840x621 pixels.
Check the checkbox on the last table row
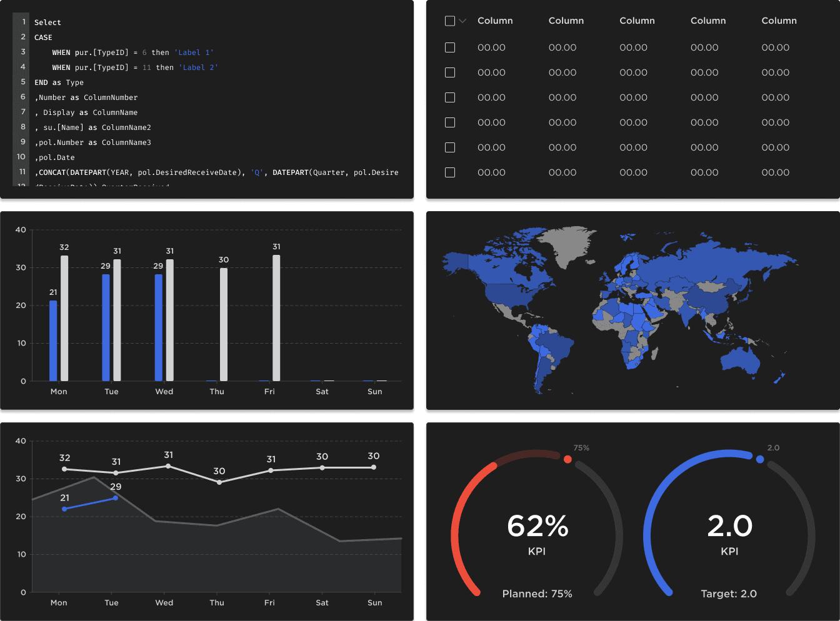449,172
